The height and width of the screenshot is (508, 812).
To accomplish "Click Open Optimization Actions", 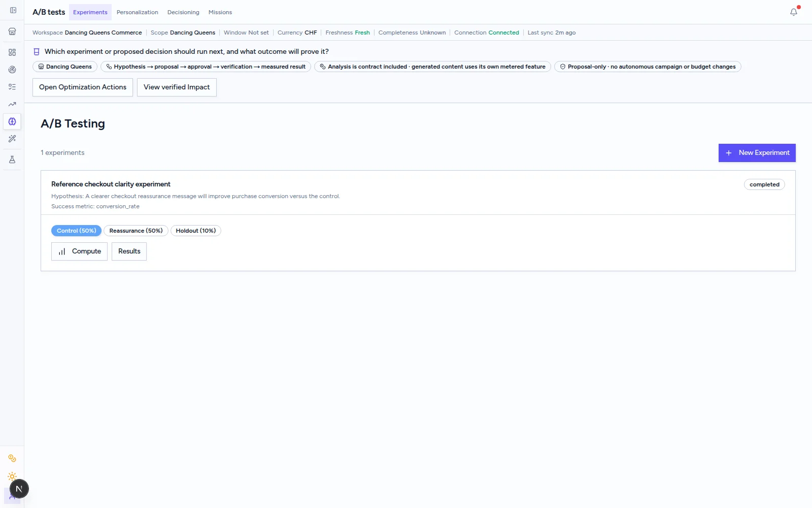I will click(83, 87).
